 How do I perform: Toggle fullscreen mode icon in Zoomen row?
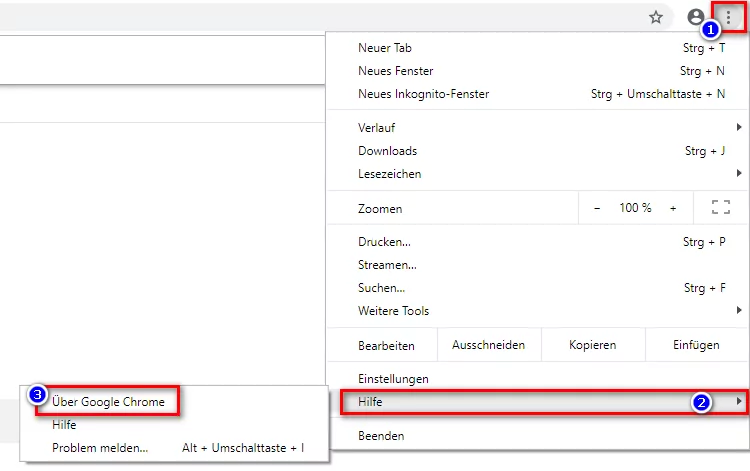click(x=720, y=208)
